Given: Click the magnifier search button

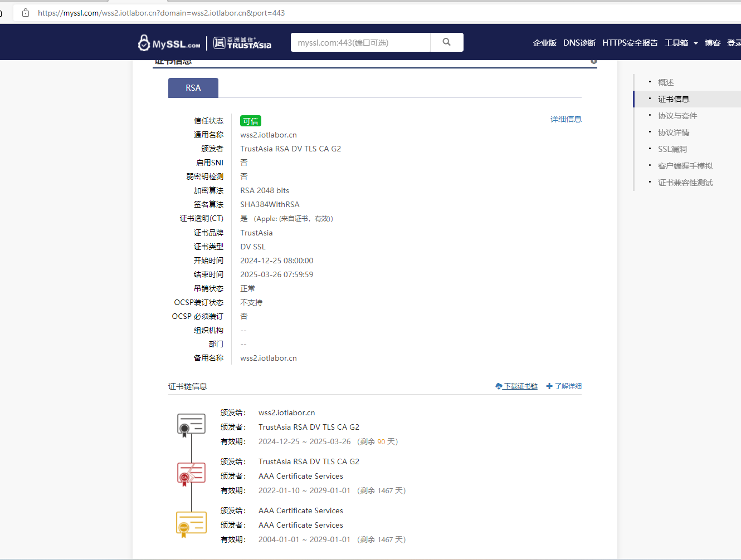Looking at the screenshot, I should coord(447,42).
